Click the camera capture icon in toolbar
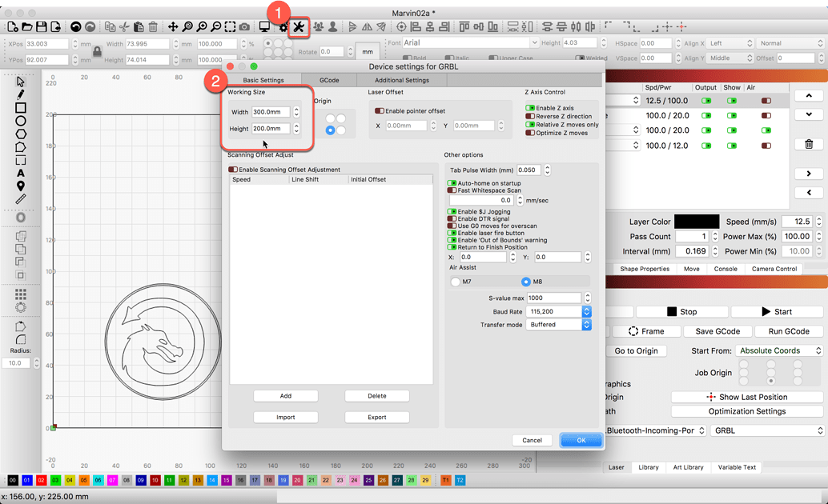The width and height of the screenshot is (828, 504). click(x=244, y=26)
